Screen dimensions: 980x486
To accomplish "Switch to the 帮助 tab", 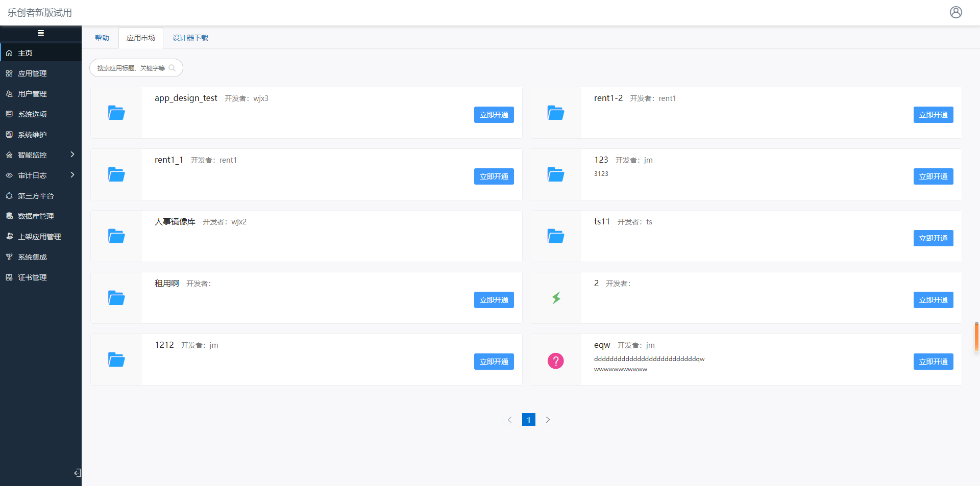I will tap(102, 38).
